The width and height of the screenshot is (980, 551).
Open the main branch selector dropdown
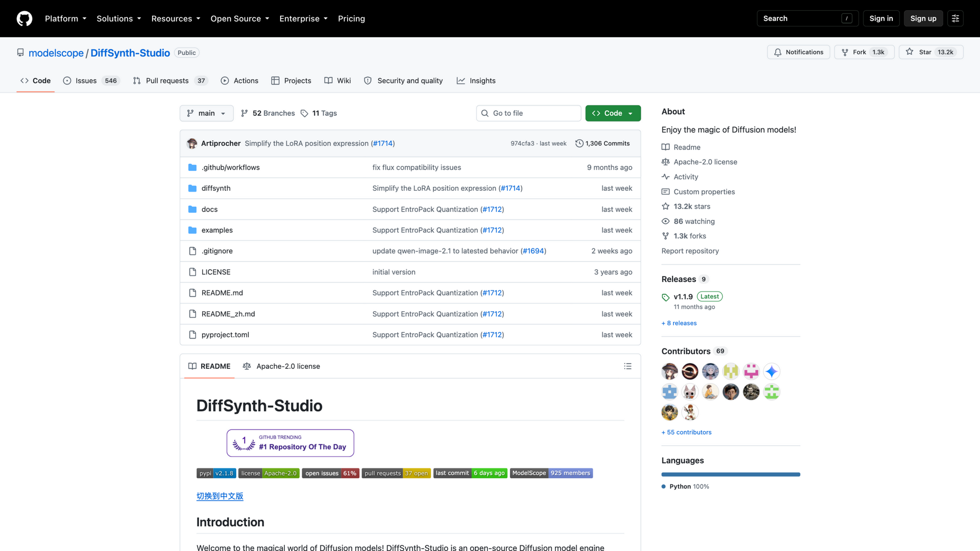(206, 113)
